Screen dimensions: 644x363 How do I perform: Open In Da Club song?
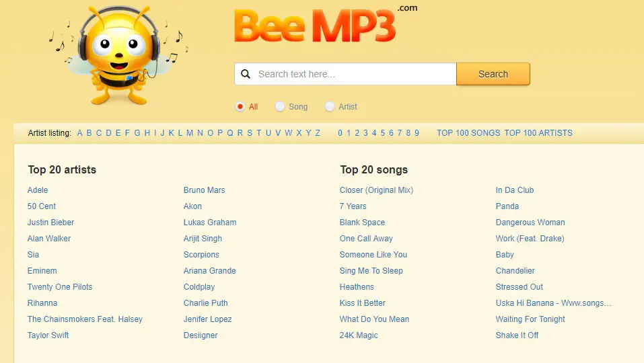click(x=515, y=190)
